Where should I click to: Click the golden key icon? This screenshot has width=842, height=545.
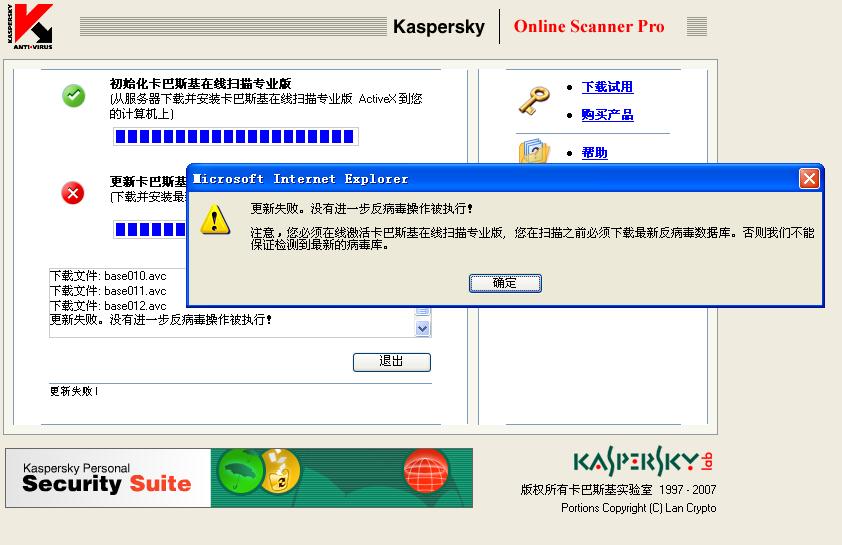tap(534, 101)
